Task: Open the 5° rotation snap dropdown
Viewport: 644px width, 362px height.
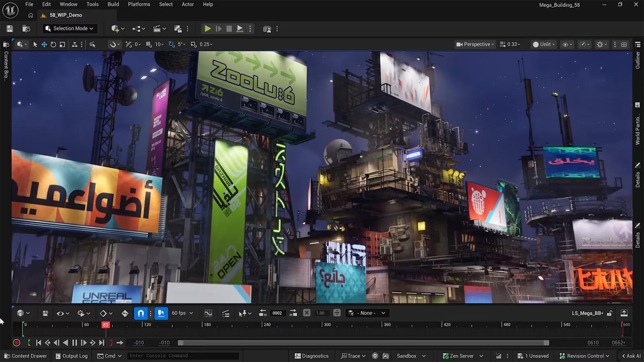Action: coord(182,44)
